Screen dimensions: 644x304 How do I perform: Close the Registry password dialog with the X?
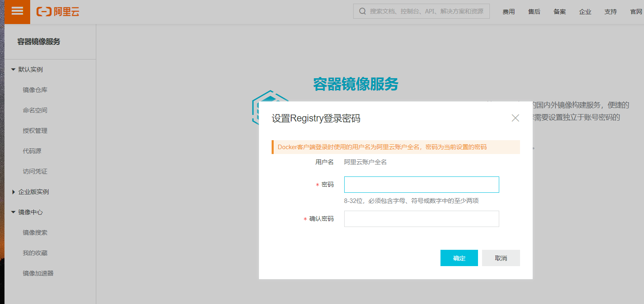515,118
